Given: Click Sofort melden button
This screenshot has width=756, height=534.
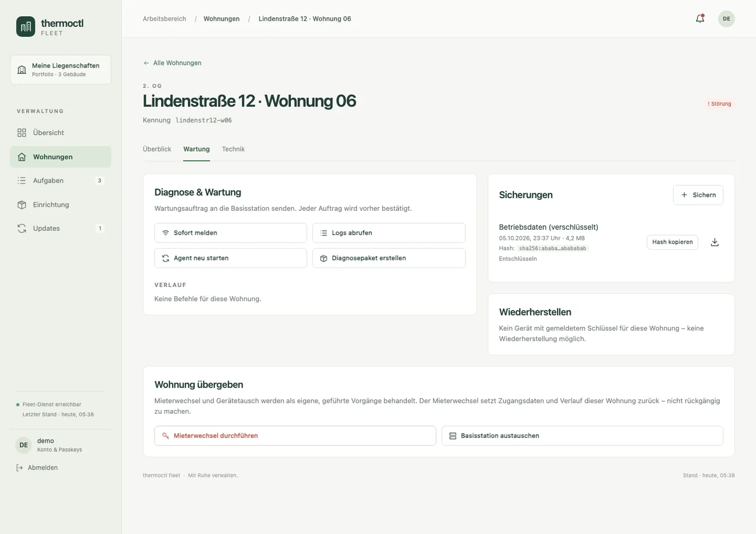Looking at the screenshot, I should pyautogui.click(x=231, y=233).
